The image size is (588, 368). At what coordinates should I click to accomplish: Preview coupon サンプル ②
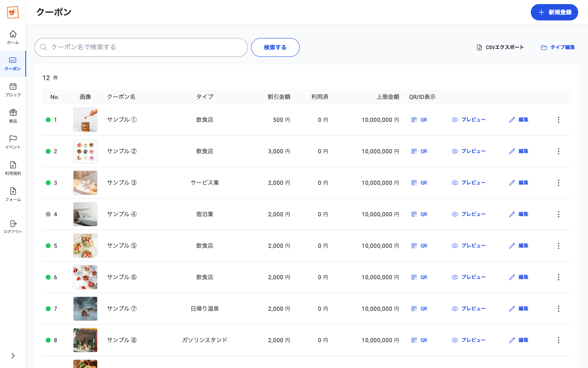[x=469, y=151]
